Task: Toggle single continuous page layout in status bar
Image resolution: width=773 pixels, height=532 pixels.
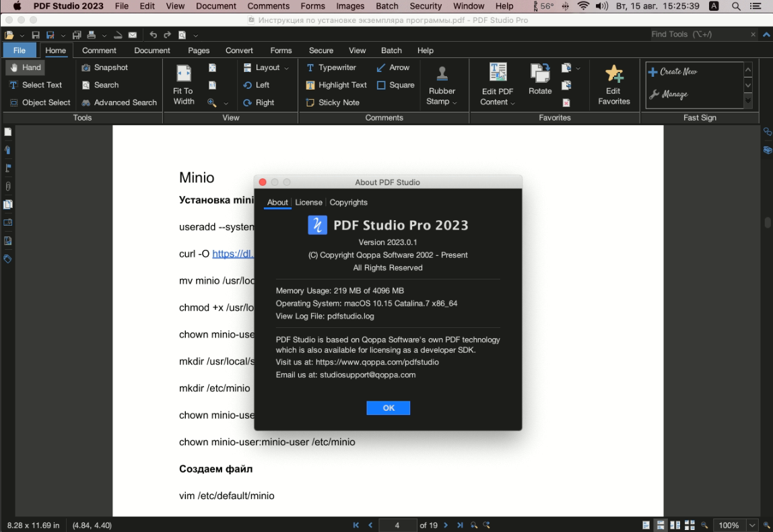Action: click(661, 525)
